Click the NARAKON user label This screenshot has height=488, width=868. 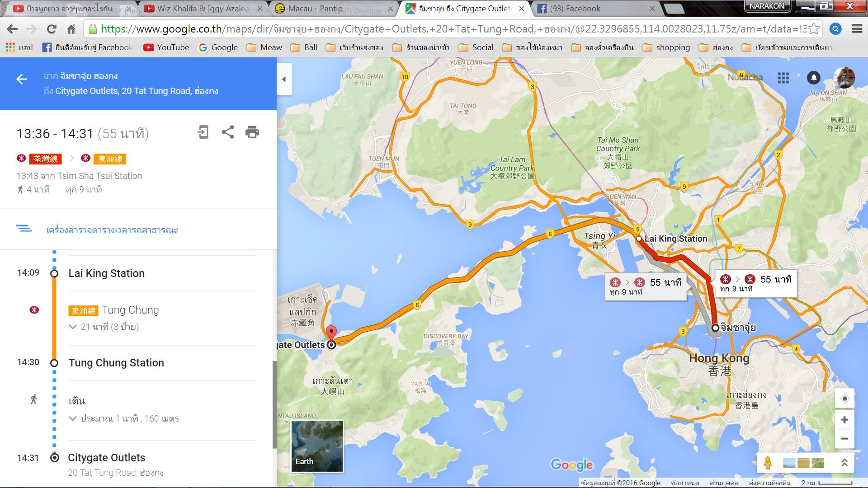coord(767,6)
